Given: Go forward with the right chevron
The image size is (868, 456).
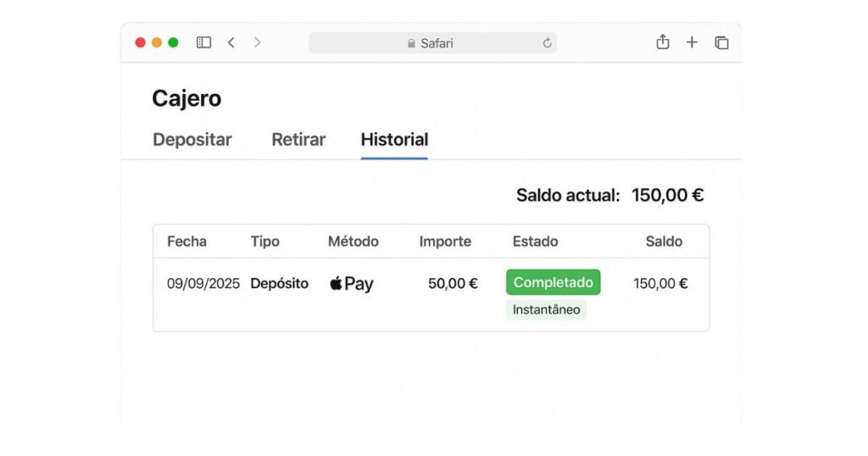Looking at the screenshot, I should [x=257, y=42].
